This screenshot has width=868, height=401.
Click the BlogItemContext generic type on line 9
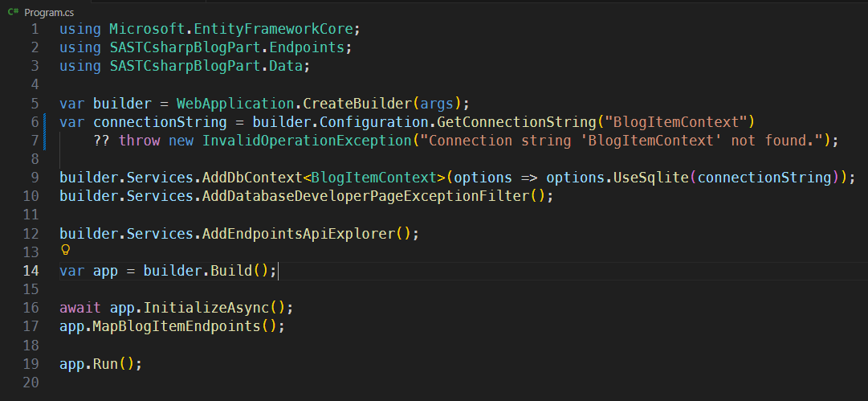tap(374, 178)
